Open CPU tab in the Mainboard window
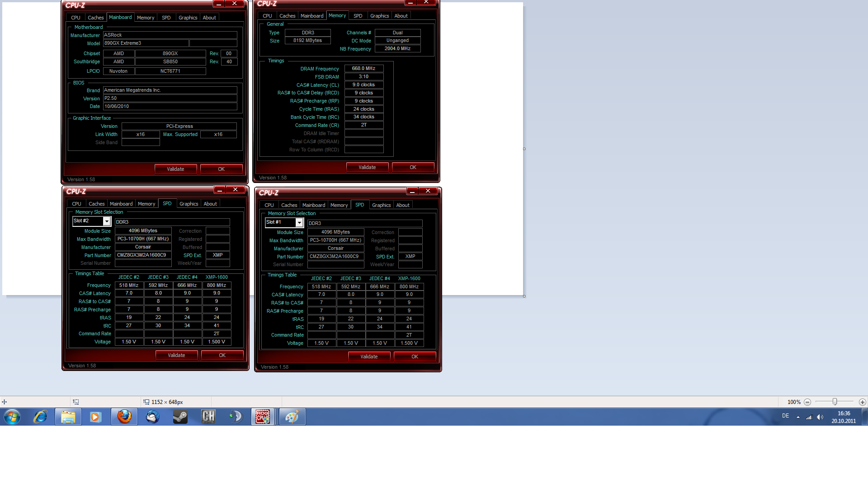This screenshot has width=868, height=488. 75,18
